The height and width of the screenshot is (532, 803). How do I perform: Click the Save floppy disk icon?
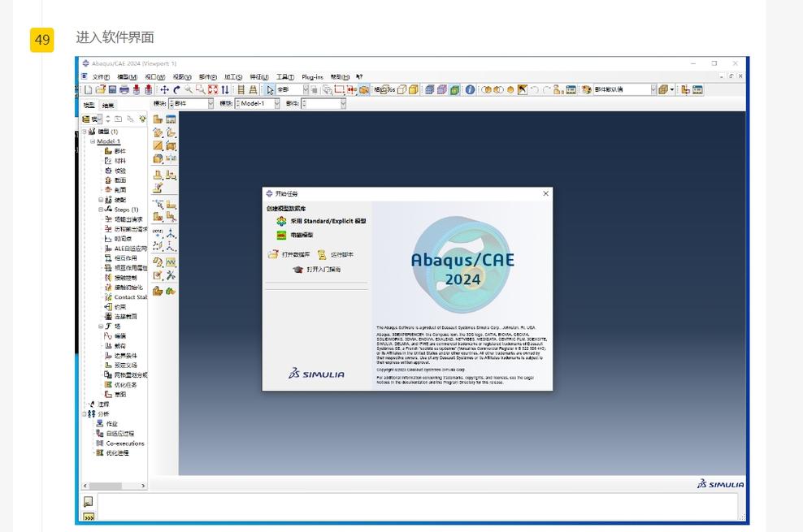tap(112, 89)
